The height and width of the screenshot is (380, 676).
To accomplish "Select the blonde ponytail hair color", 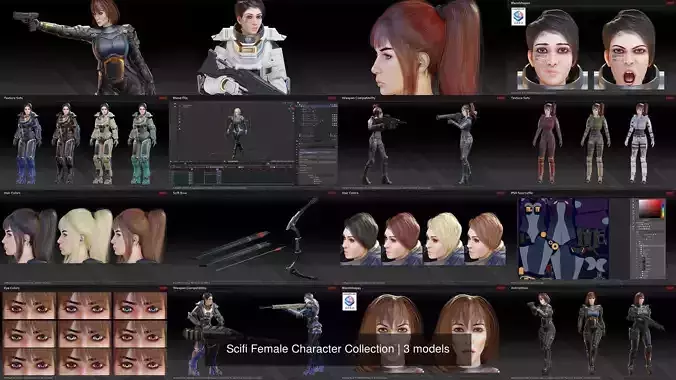I will [x=85, y=236].
